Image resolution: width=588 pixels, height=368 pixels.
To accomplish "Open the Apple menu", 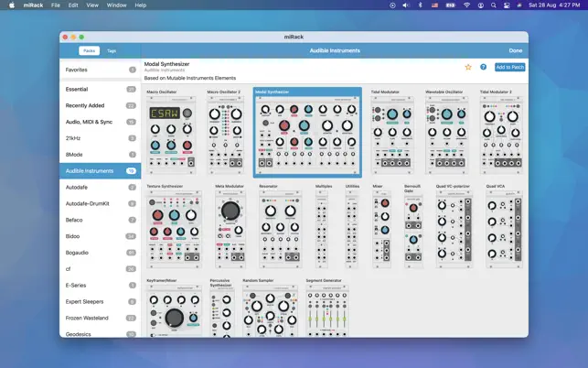I will click(x=12, y=5).
